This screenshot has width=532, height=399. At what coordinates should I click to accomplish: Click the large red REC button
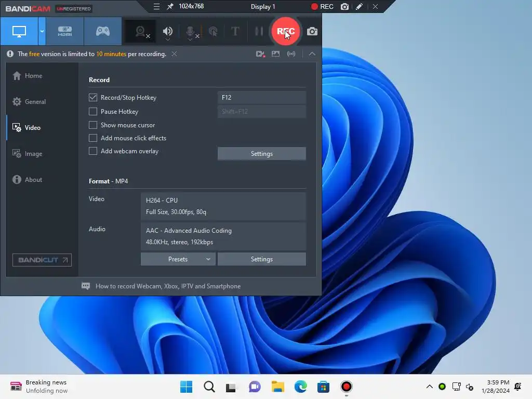(x=286, y=31)
